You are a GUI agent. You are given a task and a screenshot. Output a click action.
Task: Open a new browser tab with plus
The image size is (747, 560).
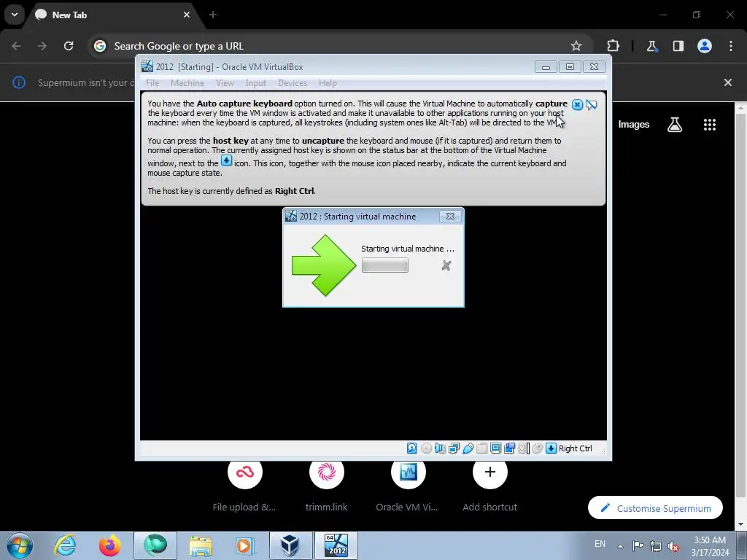(x=213, y=15)
